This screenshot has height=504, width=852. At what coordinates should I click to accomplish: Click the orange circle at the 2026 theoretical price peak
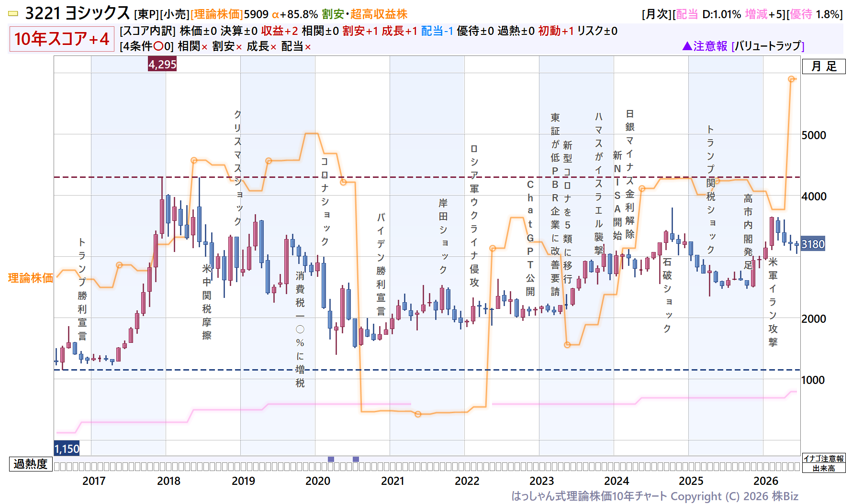[x=791, y=79]
